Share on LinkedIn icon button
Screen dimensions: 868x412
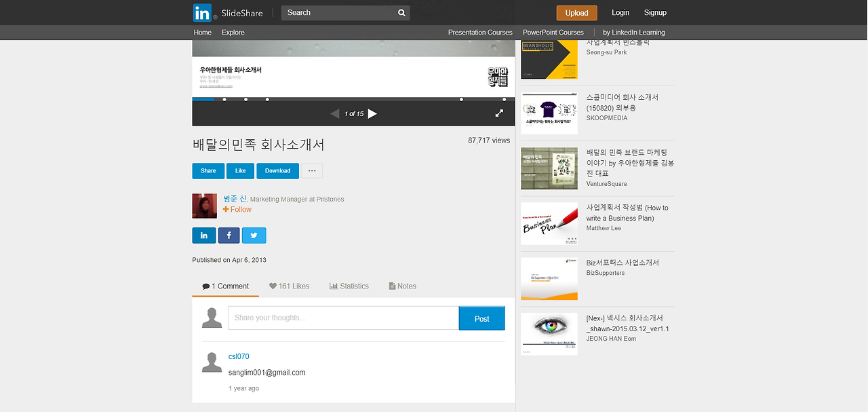tap(204, 236)
